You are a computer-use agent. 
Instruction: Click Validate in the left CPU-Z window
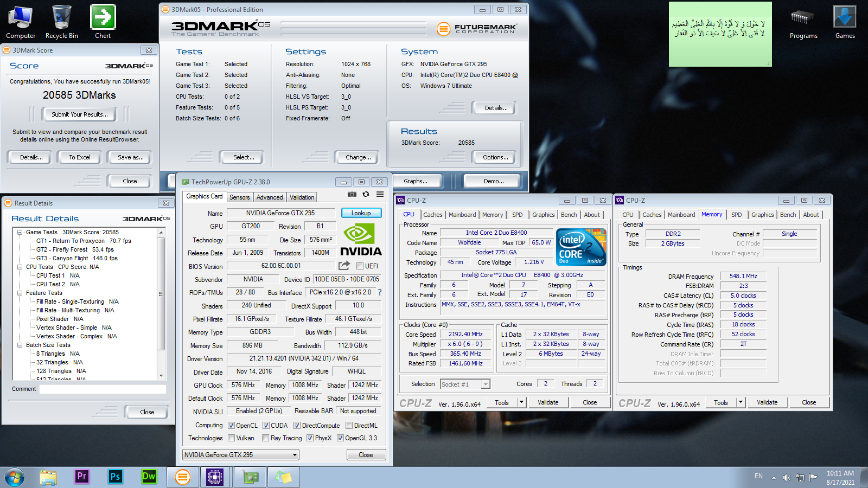coord(548,402)
